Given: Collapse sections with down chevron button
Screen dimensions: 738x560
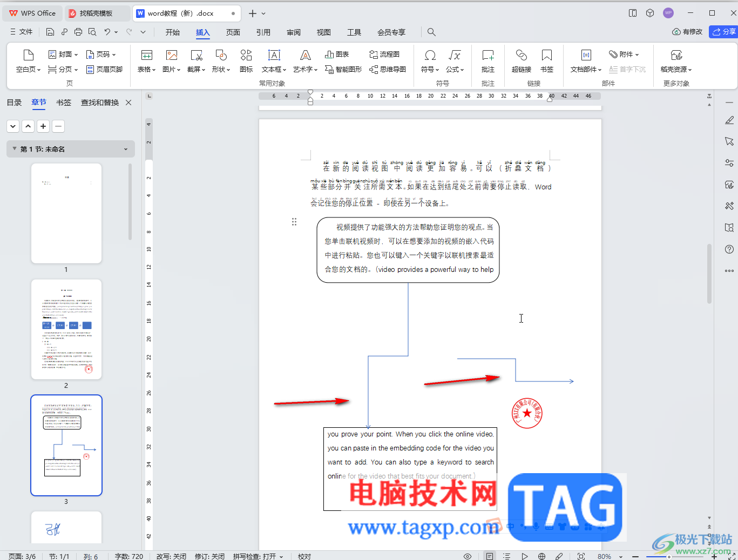Looking at the screenshot, I should coord(13,126).
